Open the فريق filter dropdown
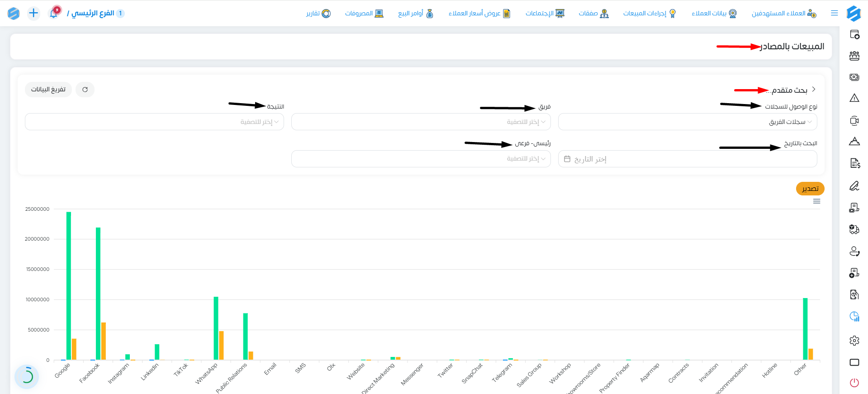The width and height of the screenshot is (868, 394). click(x=421, y=122)
